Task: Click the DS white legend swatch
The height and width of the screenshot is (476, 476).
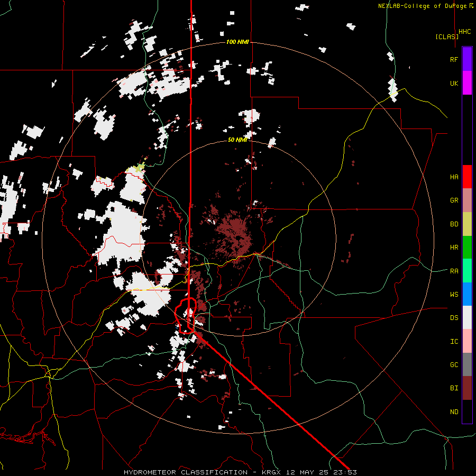Action: tap(467, 317)
